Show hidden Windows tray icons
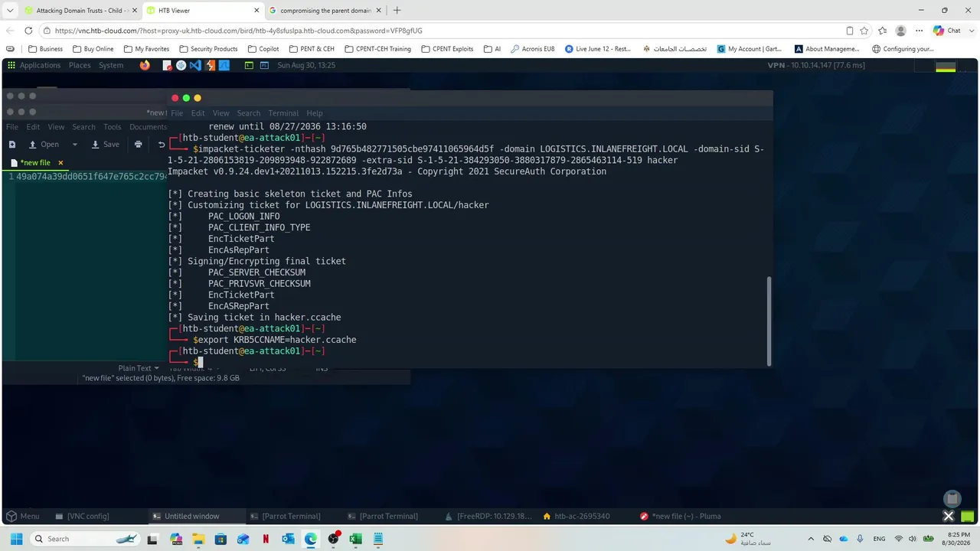This screenshot has height=551, width=980. point(811,539)
